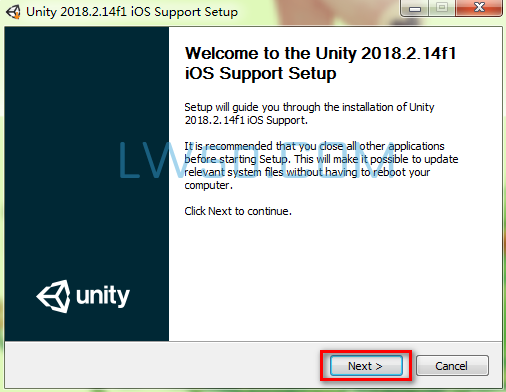The width and height of the screenshot is (506, 392).
Task: Click the white "unity" wordmark text
Action: (x=103, y=295)
